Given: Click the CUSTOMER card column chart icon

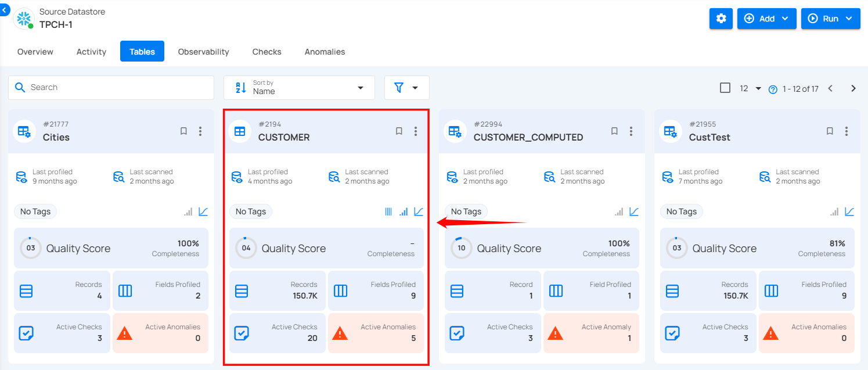Looking at the screenshot, I should pyautogui.click(x=388, y=212).
